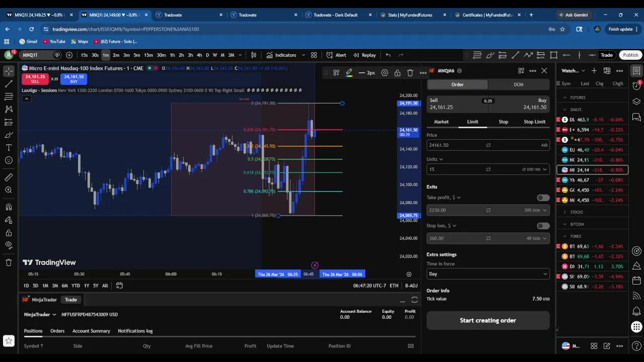Select the 1h timeframe
Viewport: 644px width, 362px height.
pyautogui.click(x=172, y=55)
